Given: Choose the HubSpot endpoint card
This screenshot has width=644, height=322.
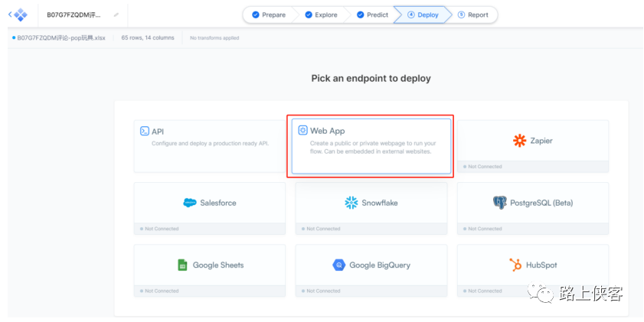Looking at the screenshot, I should [533, 271].
